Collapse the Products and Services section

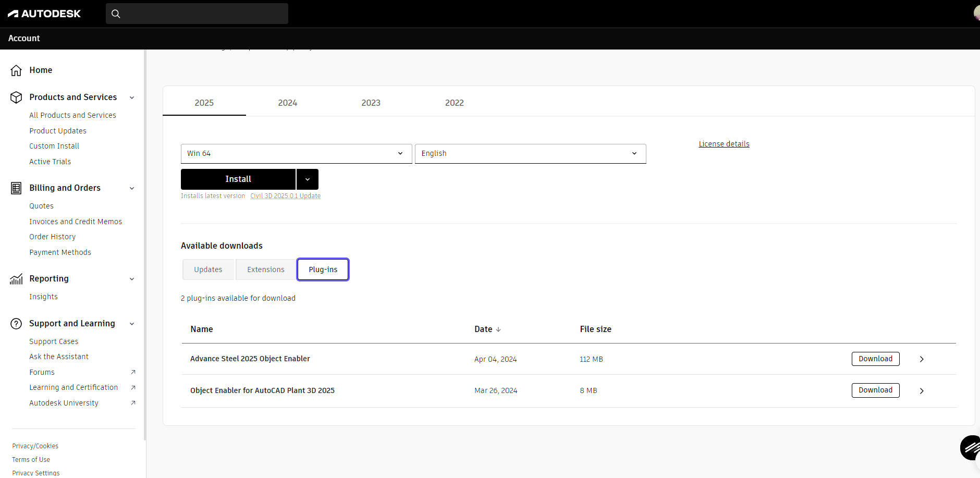coord(132,97)
